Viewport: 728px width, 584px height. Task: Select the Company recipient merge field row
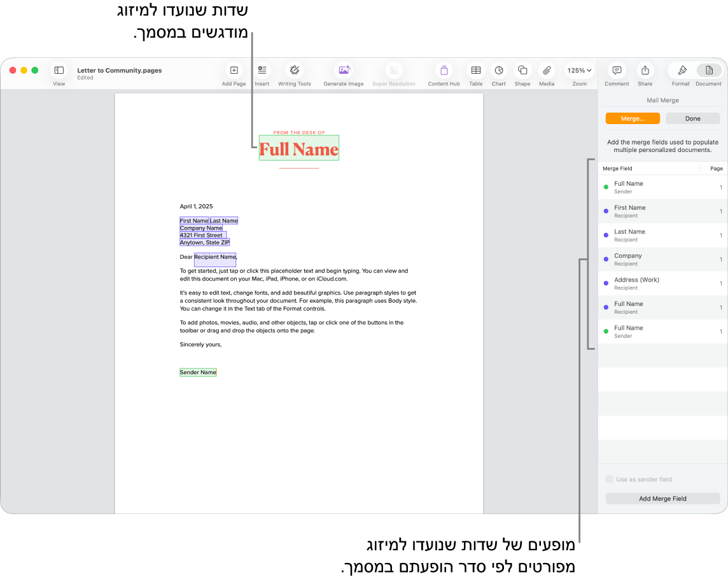662,260
